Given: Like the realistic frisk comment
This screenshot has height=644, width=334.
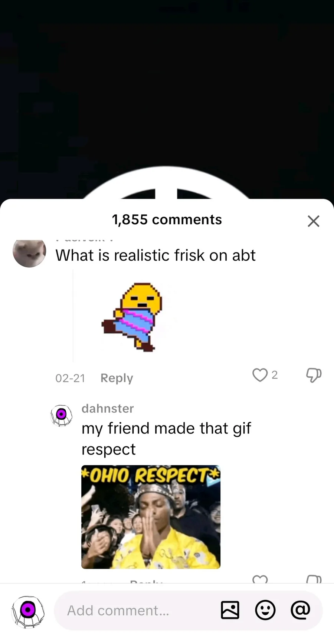Looking at the screenshot, I should pyautogui.click(x=260, y=375).
